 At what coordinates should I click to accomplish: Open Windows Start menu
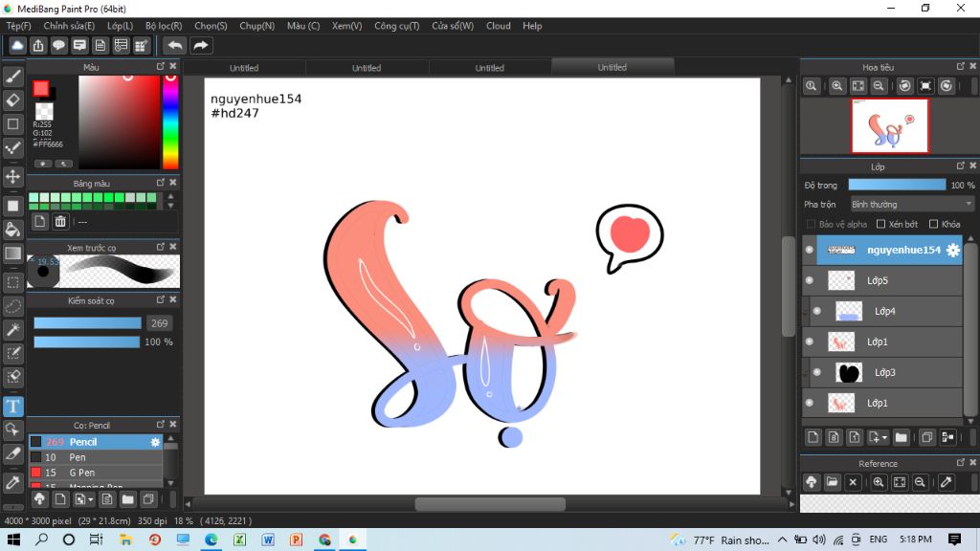(x=13, y=540)
